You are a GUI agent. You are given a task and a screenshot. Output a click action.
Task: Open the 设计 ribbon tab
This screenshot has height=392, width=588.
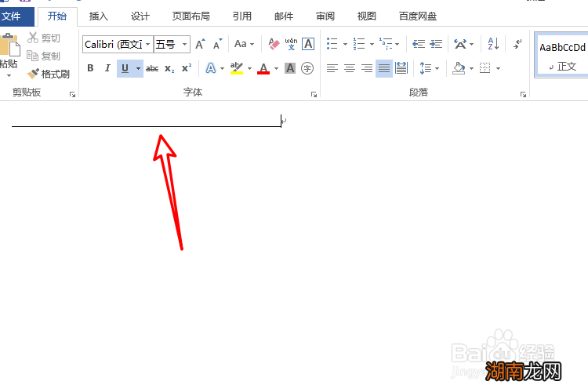coord(140,16)
